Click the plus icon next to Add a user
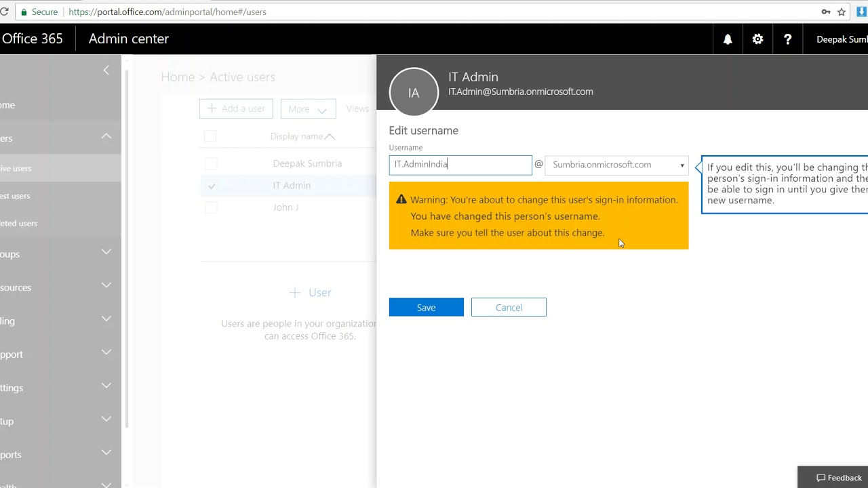 coord(212,108)
